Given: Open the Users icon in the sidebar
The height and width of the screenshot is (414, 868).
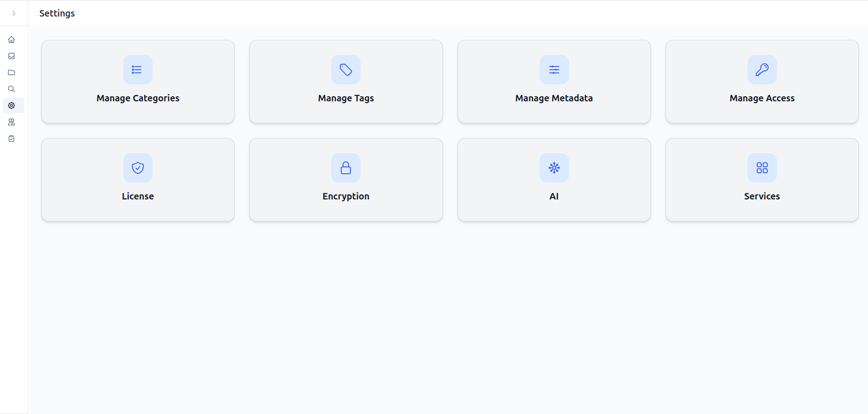Looking at the screenshot, I should tap(11, 122).
